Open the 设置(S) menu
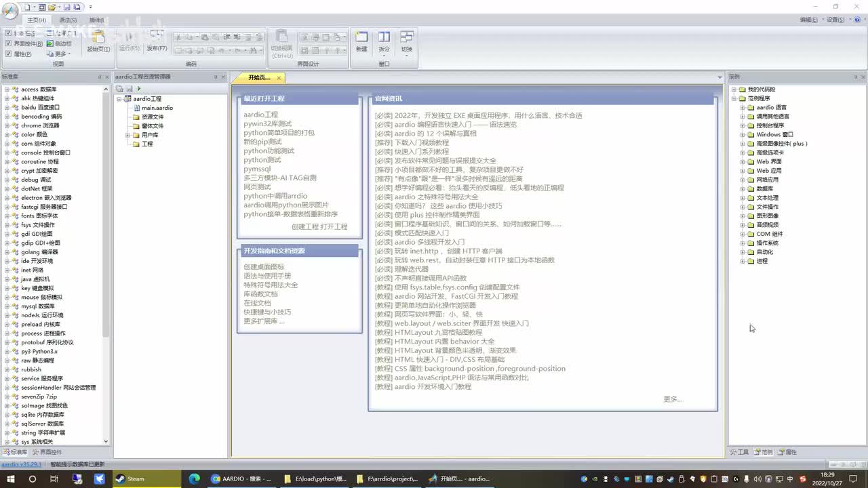The height and width of the screenshot is (488, 868). [836, 20]
